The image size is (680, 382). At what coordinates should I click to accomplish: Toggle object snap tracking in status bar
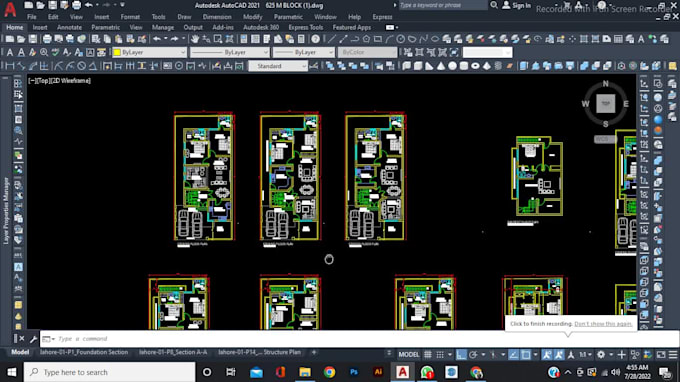[x=513, y=355]
